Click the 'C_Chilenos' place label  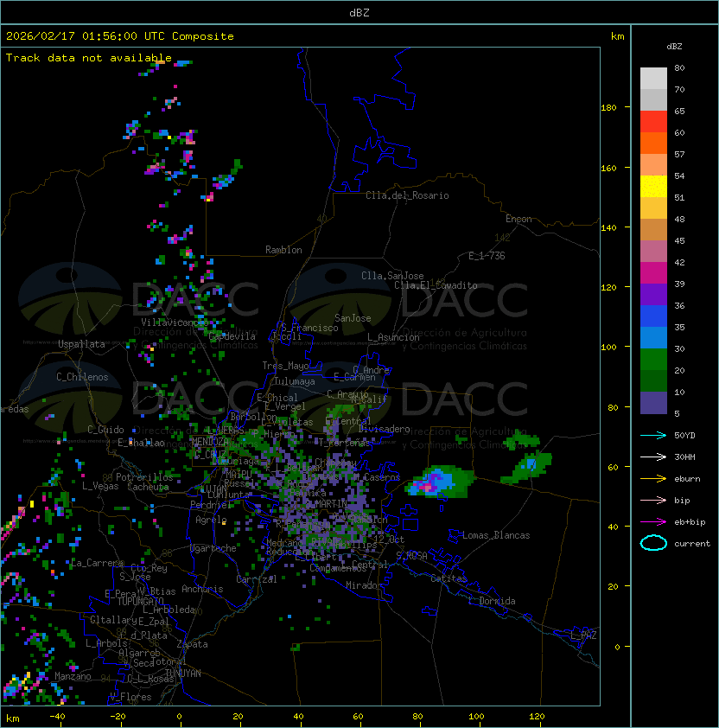click(x=82, y=377)
